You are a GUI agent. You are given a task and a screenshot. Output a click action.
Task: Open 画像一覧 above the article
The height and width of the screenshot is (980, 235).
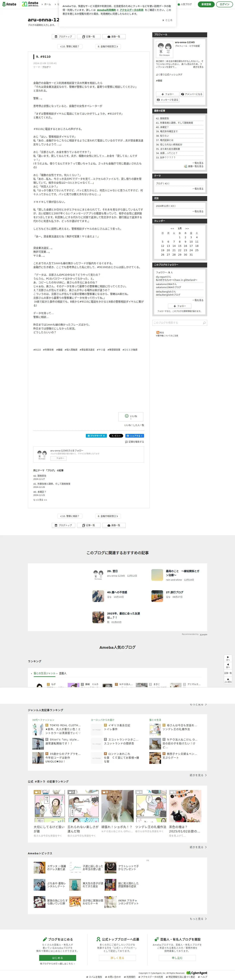pyautogui.click(x=114, y=37)
